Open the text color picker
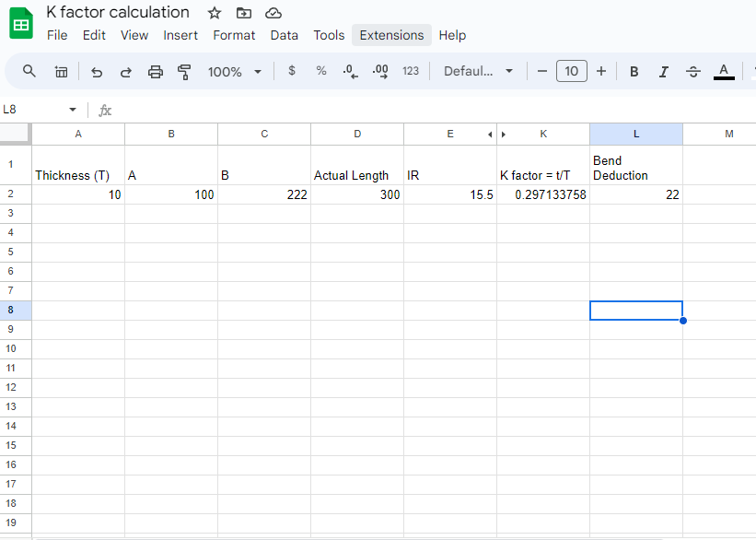 (x=724, y=71)
